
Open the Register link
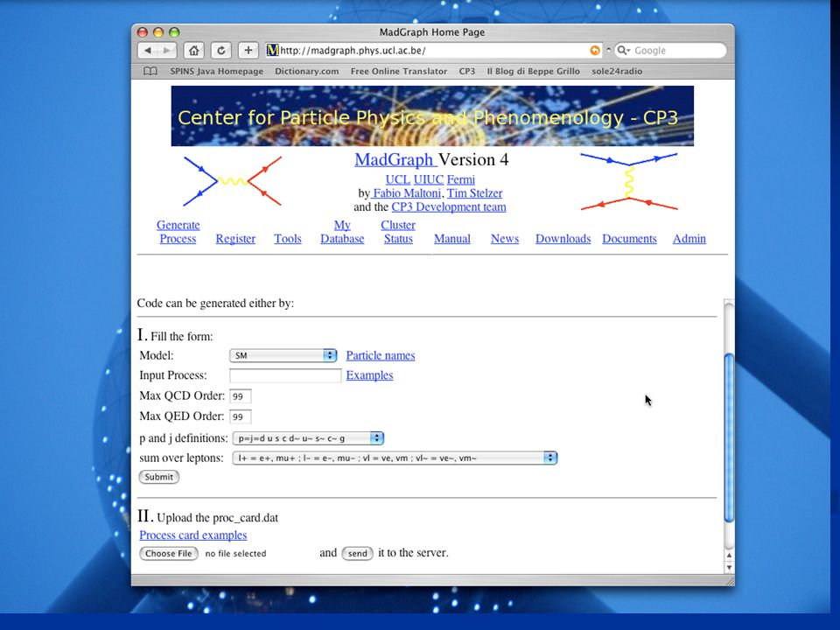(x=235, y=239)
